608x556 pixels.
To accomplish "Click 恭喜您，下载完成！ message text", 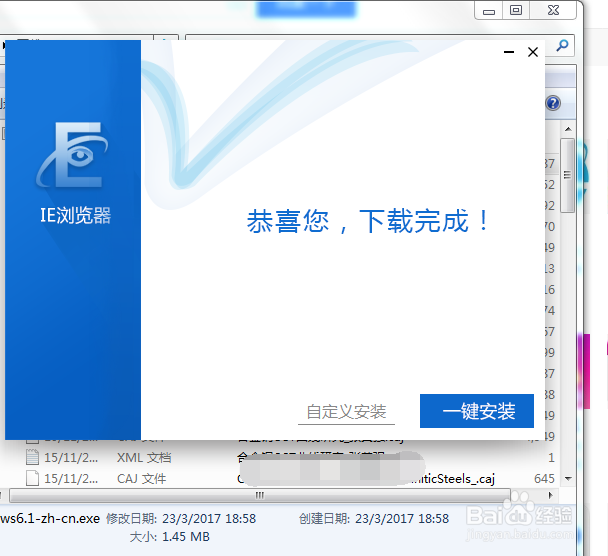I will point(368,221).
